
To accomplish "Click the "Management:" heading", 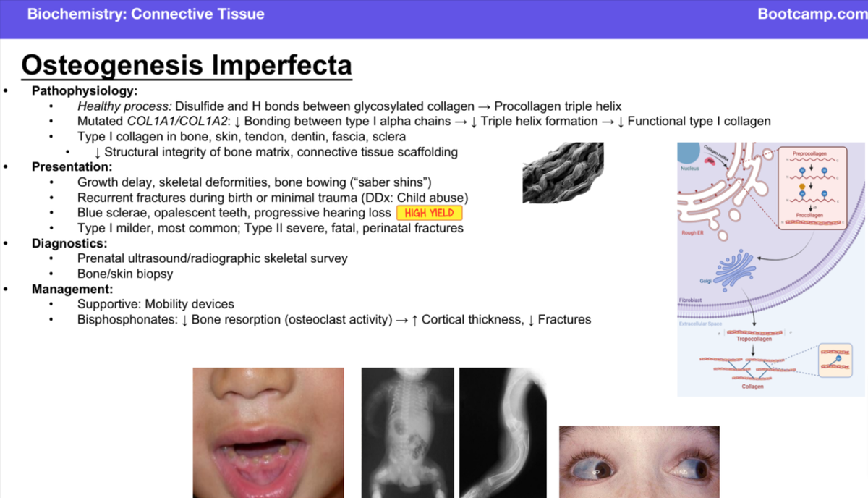I will [x=72, y=290].
